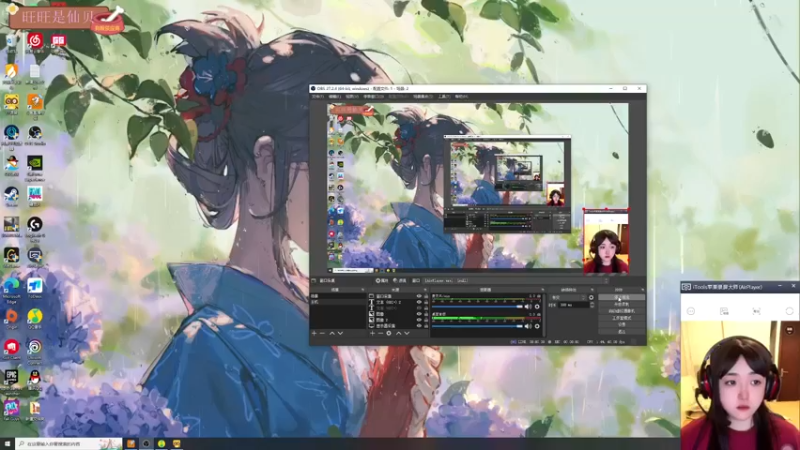Image resolution: width=800 pixels, height=450 pixels.
Task: Open the Scene Transitions dock header icon
Action: tap(592, 290)
